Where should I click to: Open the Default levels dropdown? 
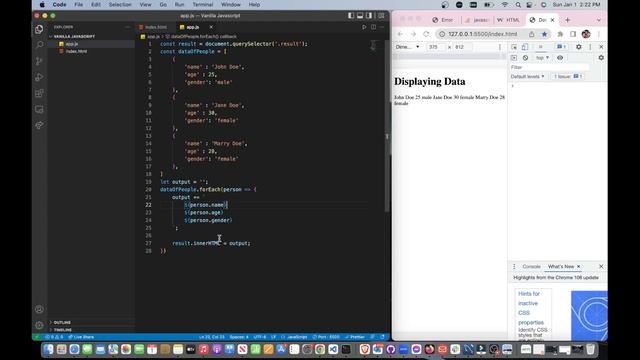click(x=527, y=76)
